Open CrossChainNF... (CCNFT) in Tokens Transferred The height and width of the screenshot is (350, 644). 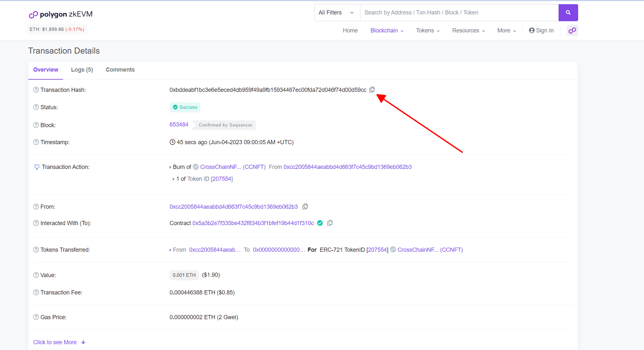[430, 250]
